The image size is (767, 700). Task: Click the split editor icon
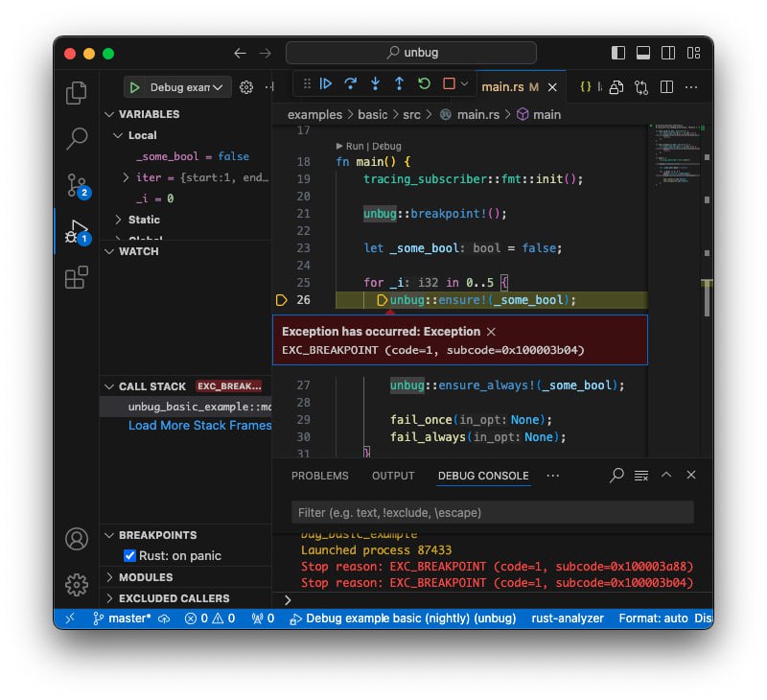tap(666, 86)
